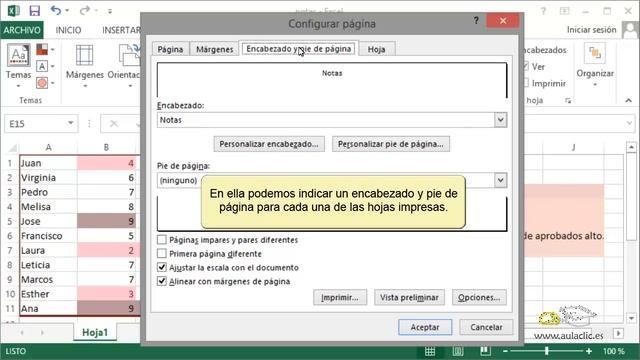640x360 pixels.
Task: Expand the Encabezado dropdown showing Notas
Action: tap(500, 120)
